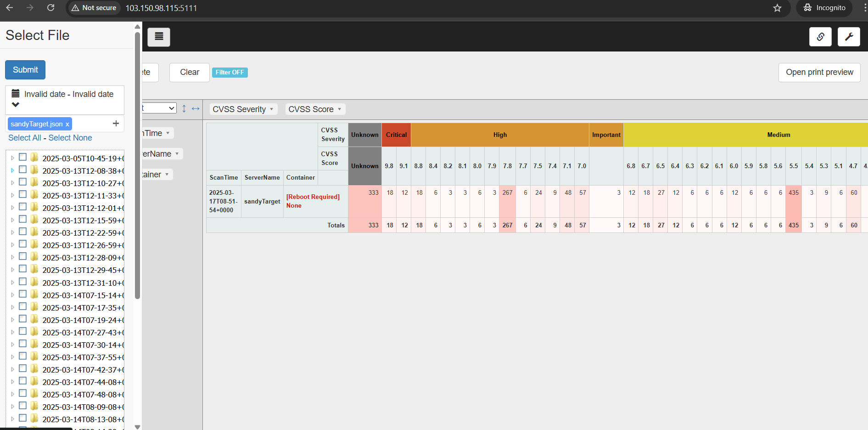The width and height of the screenshot is (868, 430).
Task: Toggle the Filter OFF badge
Action: [x=230, y=73]
